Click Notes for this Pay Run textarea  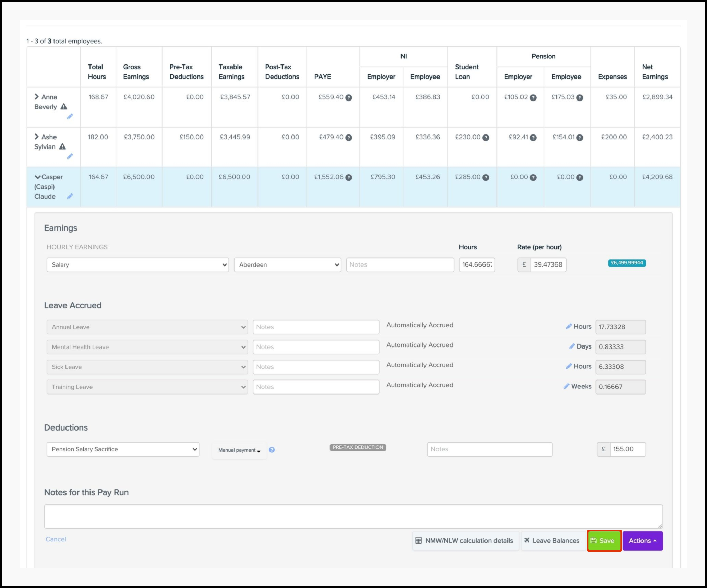pos(353,516)
